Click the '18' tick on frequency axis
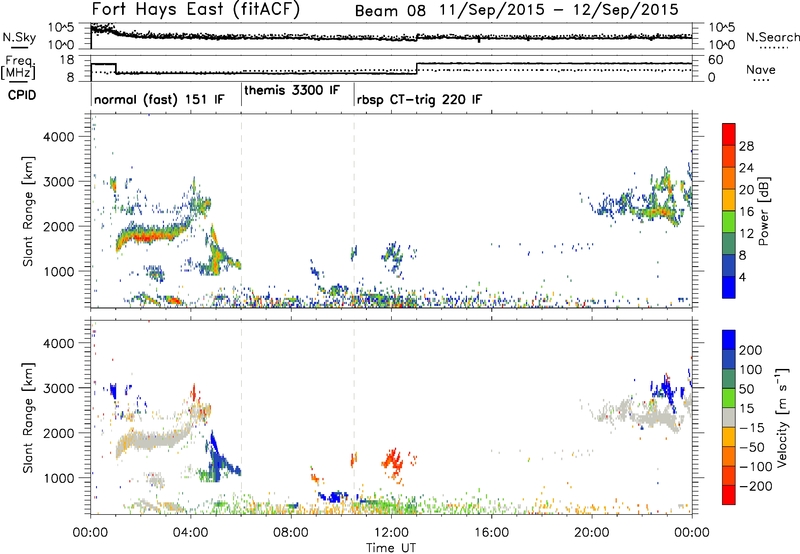 67,60
